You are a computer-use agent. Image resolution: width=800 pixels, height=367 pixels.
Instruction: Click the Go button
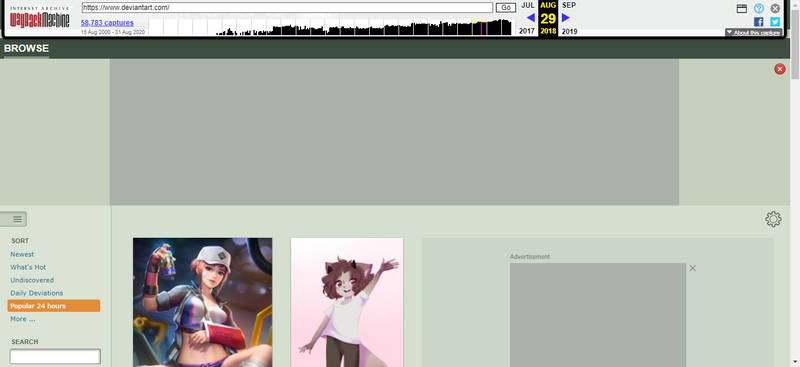[x=506, y=8]
